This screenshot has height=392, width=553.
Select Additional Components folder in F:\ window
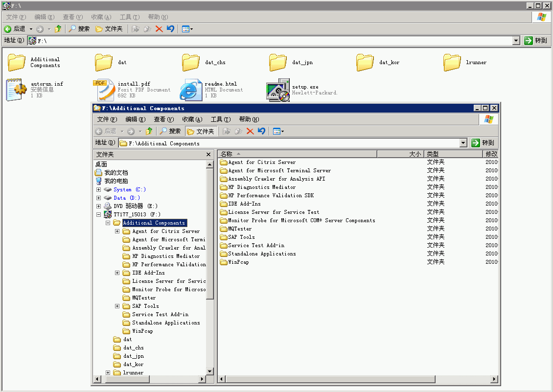pos(17,63)
